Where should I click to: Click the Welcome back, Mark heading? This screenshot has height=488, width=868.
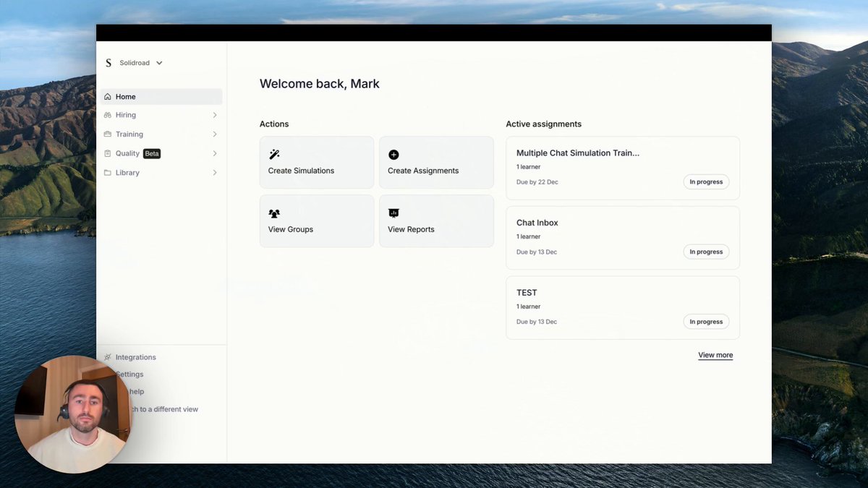[x=320, y=84]
